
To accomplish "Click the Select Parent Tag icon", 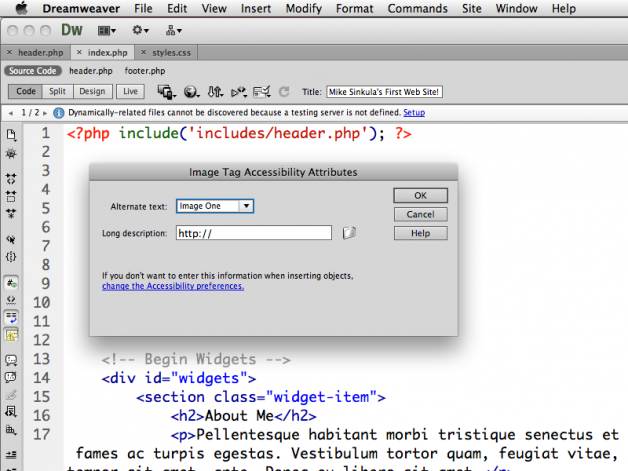I will tap(11, 240).
